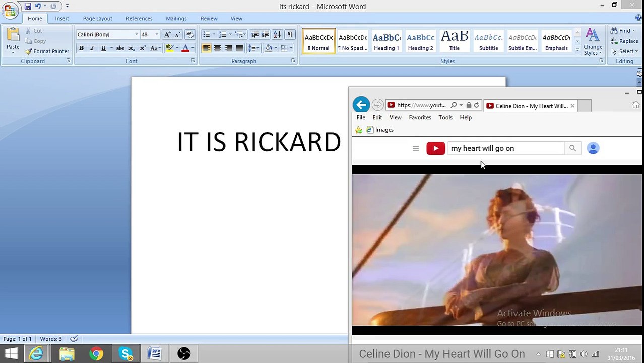The image size is (644, 363).
Task: Open the font size 48 dropdown
Action: [x=156, y=34]
